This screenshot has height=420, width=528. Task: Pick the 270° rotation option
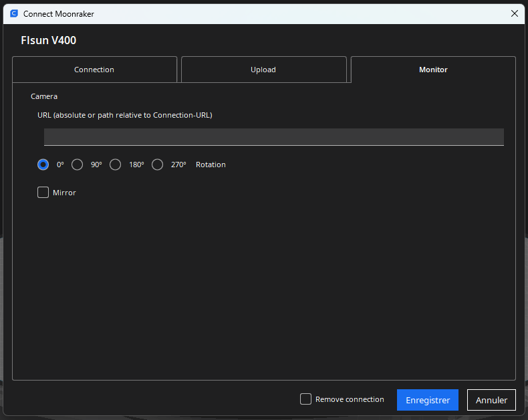pyautogui.click(x=157, y=165)
